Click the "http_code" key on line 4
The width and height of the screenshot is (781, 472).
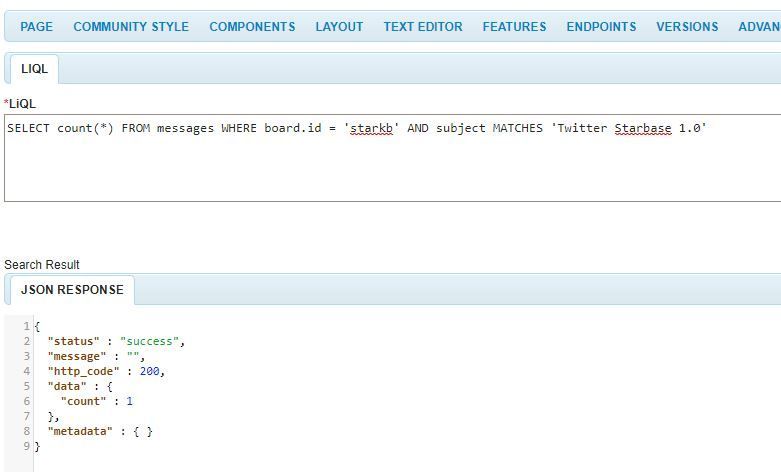84,371
